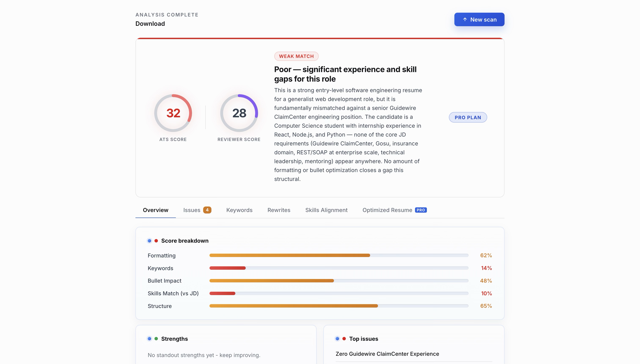Click the ATS score circular gauge

(173, 113)
